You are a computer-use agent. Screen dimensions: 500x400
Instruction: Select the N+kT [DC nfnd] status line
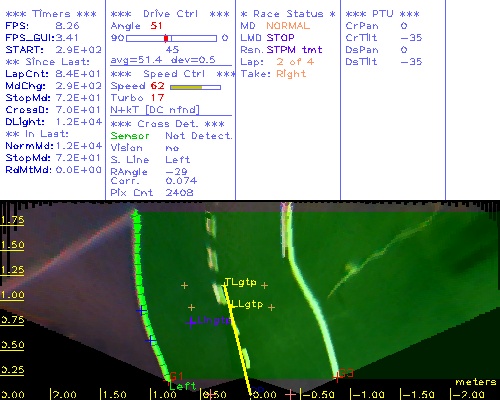(155, 110)
